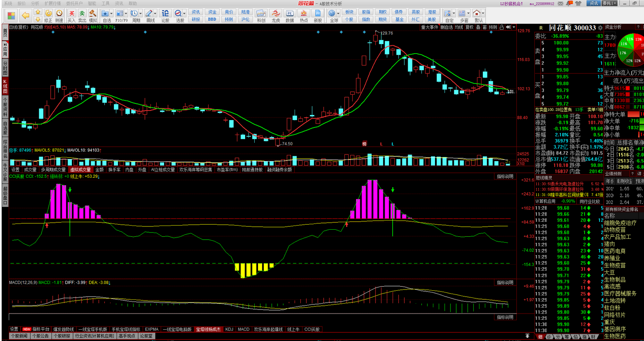The height and width of the screenshot is (341, 644).
Task: Expand the 默认 dropdown arrow
Action: click(484, 13)
